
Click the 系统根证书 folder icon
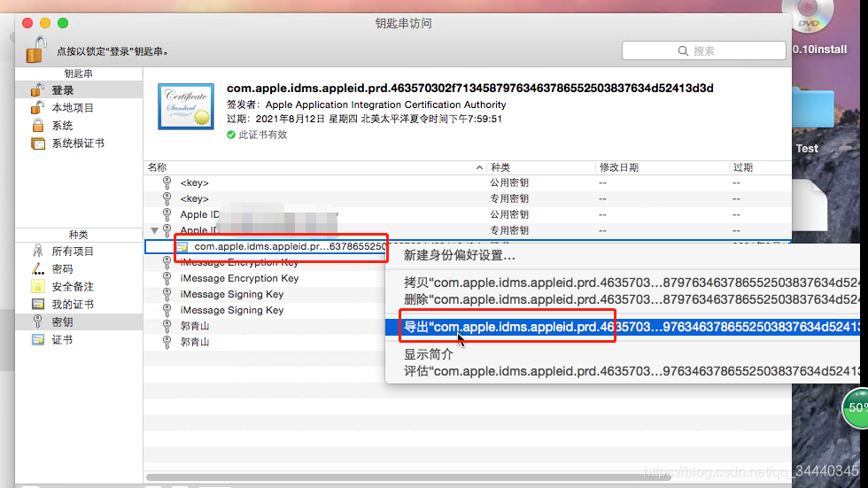[37, 143]
